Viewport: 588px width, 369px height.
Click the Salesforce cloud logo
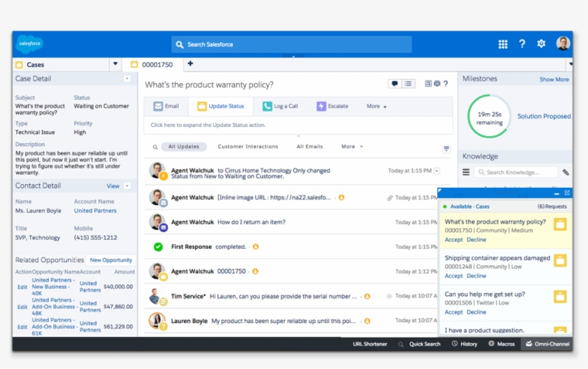pyautogui.click(x=29, y=44)
